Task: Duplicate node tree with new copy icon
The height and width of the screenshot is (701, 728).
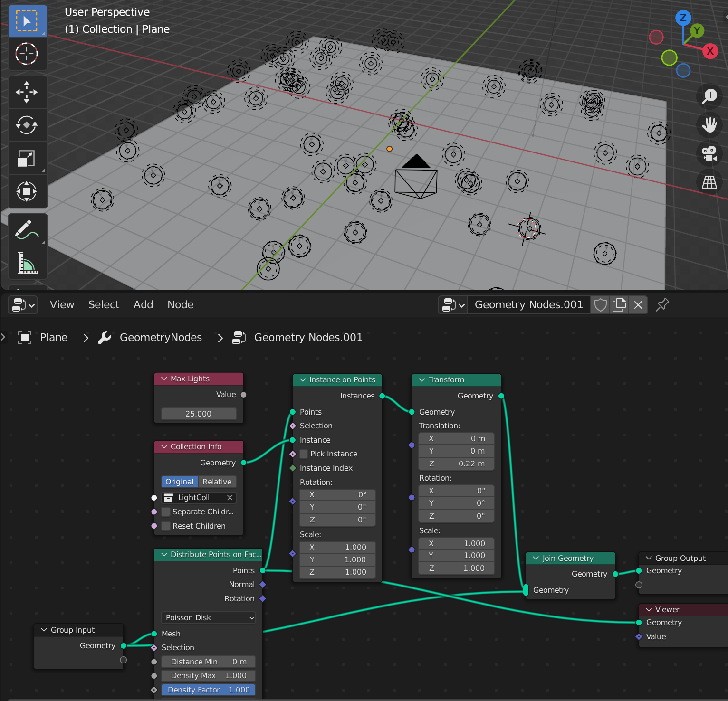Action: click(x=619, y=305)
